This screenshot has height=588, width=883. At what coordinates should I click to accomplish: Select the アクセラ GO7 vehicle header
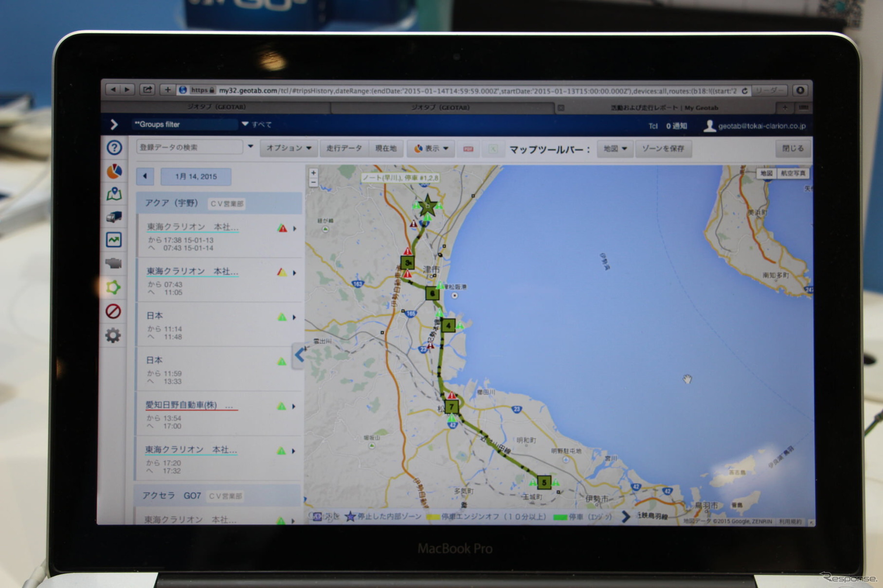217,496
